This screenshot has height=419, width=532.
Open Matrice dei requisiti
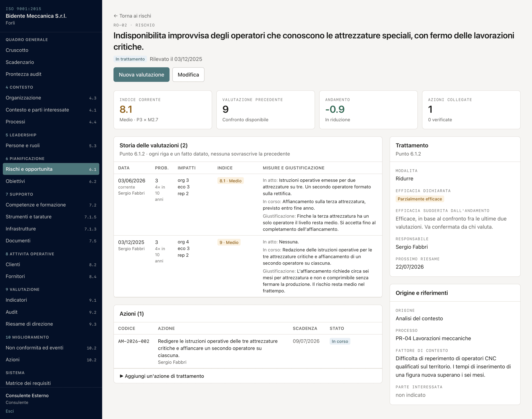(x=51, y=383)
